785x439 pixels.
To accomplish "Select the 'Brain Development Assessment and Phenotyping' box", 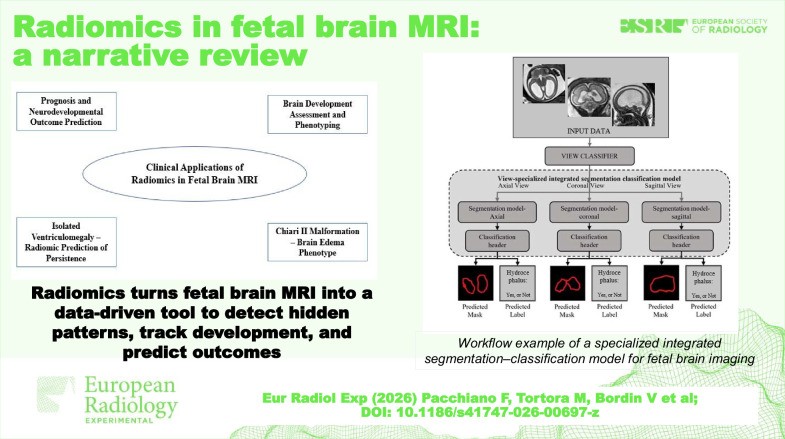I will coord(317,114).
